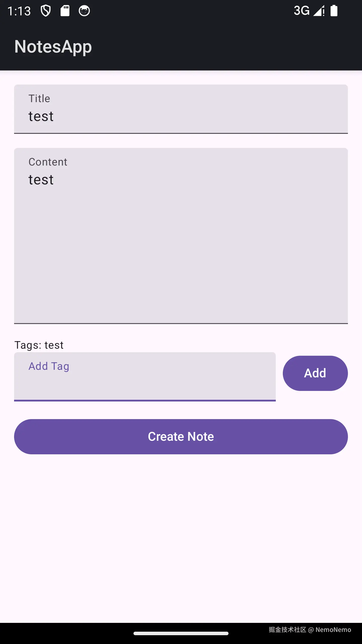The width and height of the screenshot is (362, 644).
Task: Tap the cat debug icon in the status bar
Action: 84,11
